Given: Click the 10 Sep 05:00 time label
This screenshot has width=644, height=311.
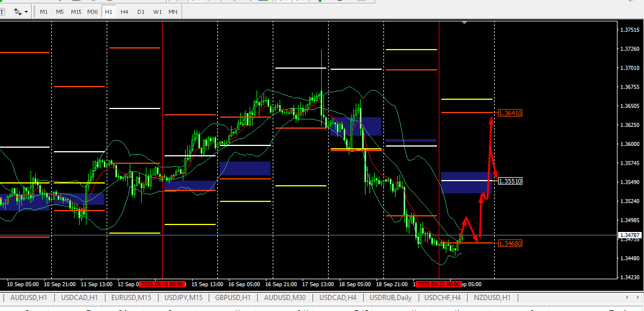Looking at the screenshot, I should coord(24,284).
